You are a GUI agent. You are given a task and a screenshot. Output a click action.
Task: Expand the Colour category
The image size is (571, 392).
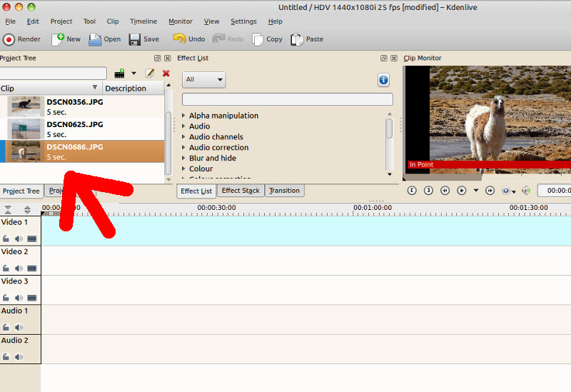click(183, 169)
